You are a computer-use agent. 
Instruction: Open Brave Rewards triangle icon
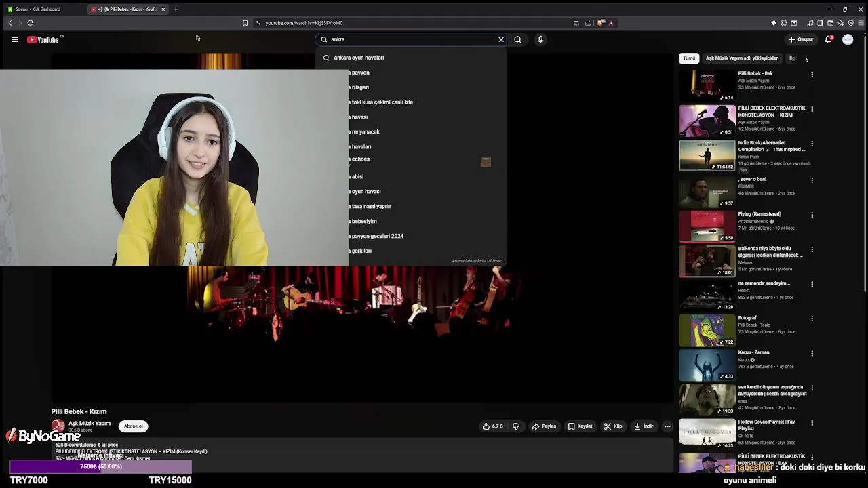pyautogui.click(x=611, y=23)
